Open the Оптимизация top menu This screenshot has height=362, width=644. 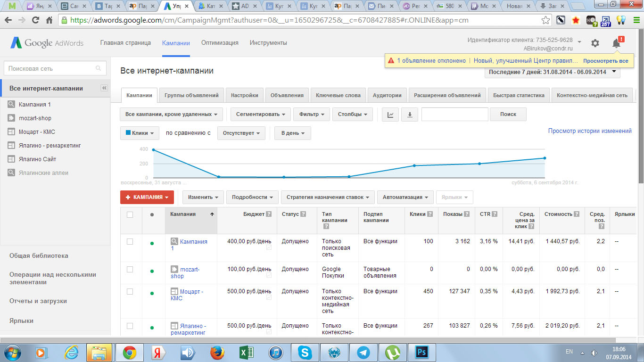click(x=220, y=43)
